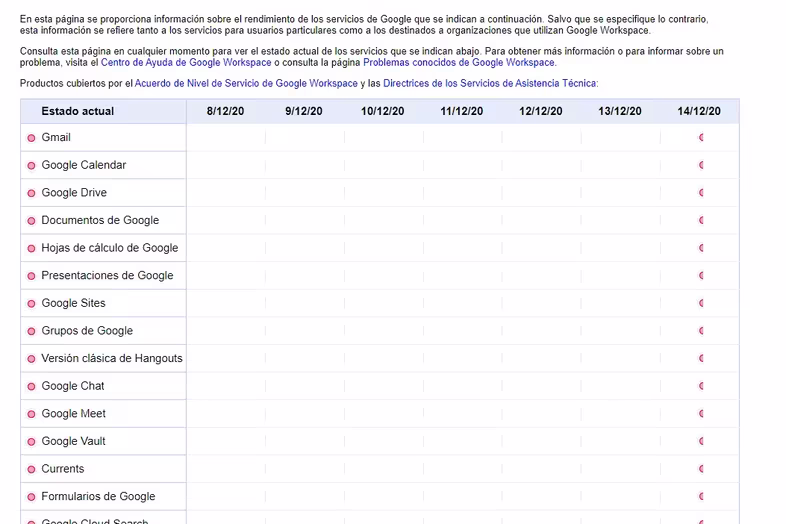Image resolution: width=786 pixels, height=524 pixels.
Task: Click the 9/12/20 date header
Action: pos(304,111)
